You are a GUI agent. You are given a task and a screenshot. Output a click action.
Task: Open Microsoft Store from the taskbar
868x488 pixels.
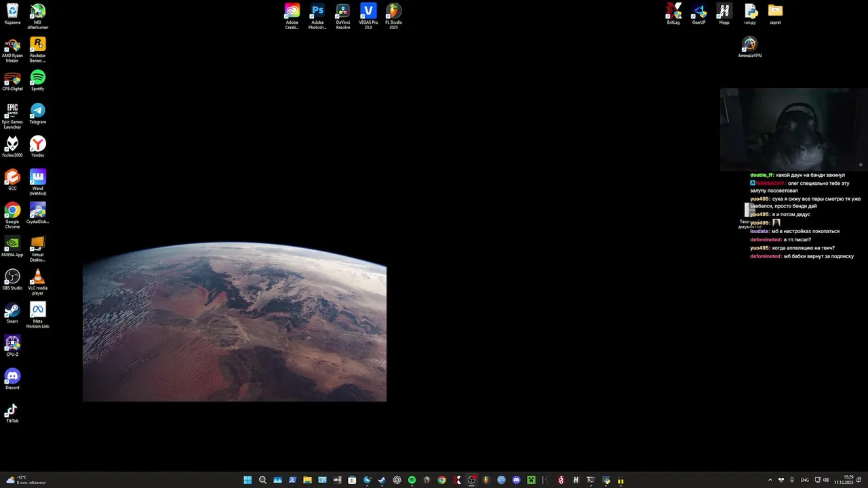point(352,480)
